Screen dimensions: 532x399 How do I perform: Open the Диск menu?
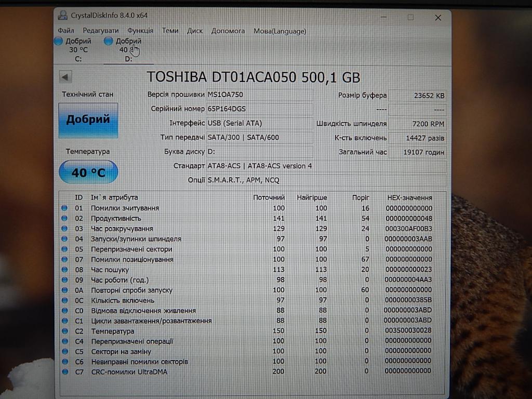[195, 31]
